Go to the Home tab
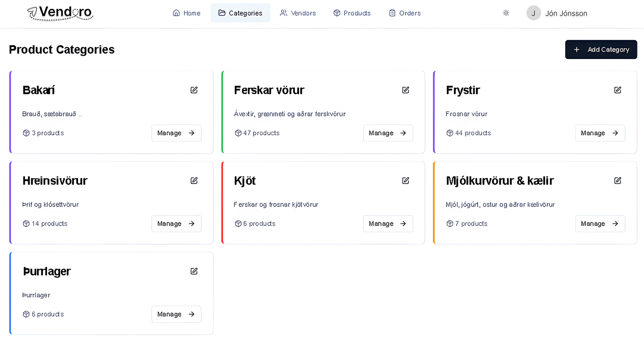644x342 pixels. tap(187, 13)
